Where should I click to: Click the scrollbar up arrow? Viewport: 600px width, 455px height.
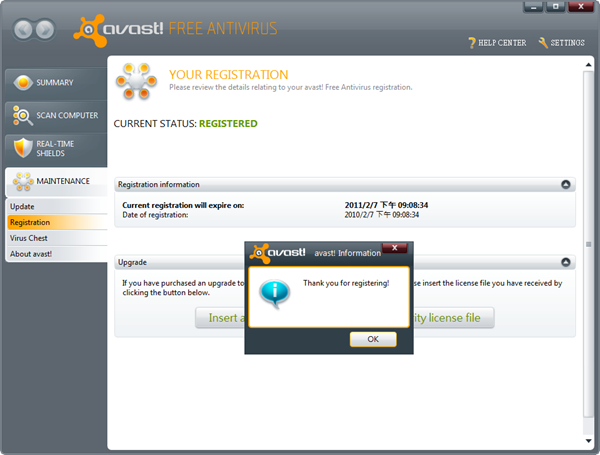tap(589, 65)
